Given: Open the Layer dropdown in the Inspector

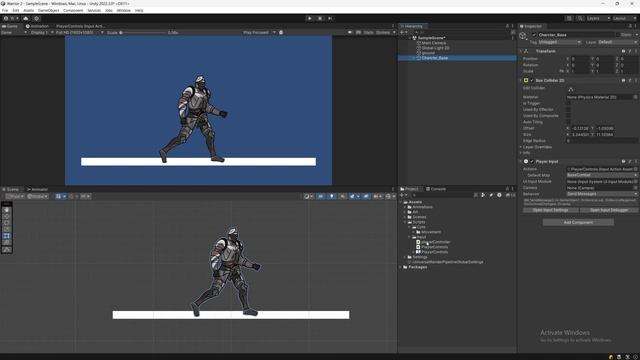Looking at the screenshot, I should 618,42.
